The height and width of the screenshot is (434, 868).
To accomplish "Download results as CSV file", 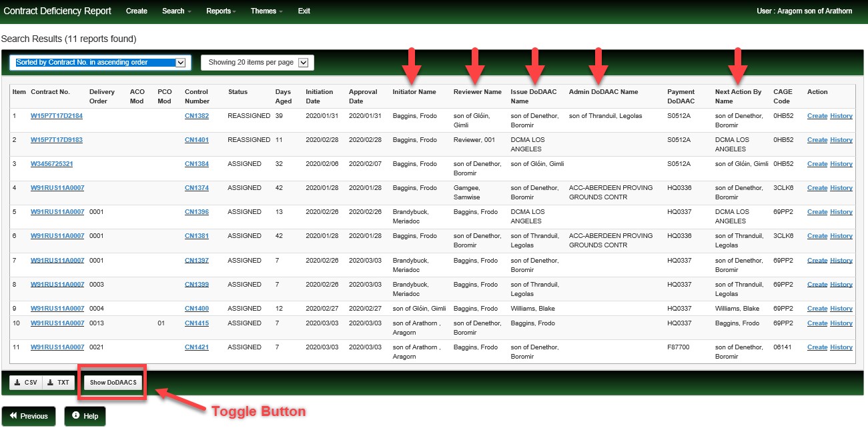I will click(x=26, y=383).
